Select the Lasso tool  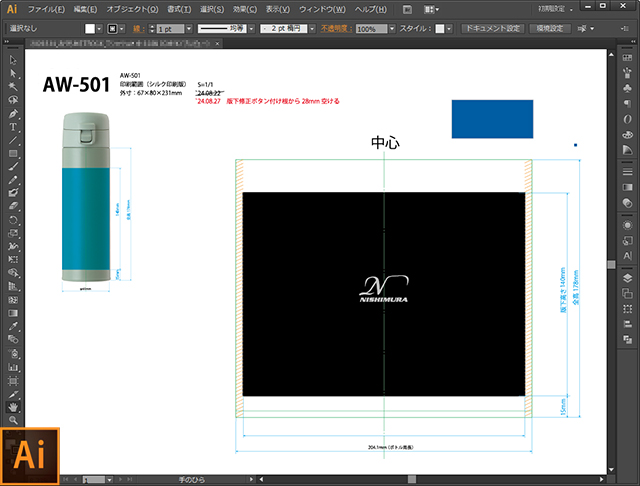coord(13,100)
